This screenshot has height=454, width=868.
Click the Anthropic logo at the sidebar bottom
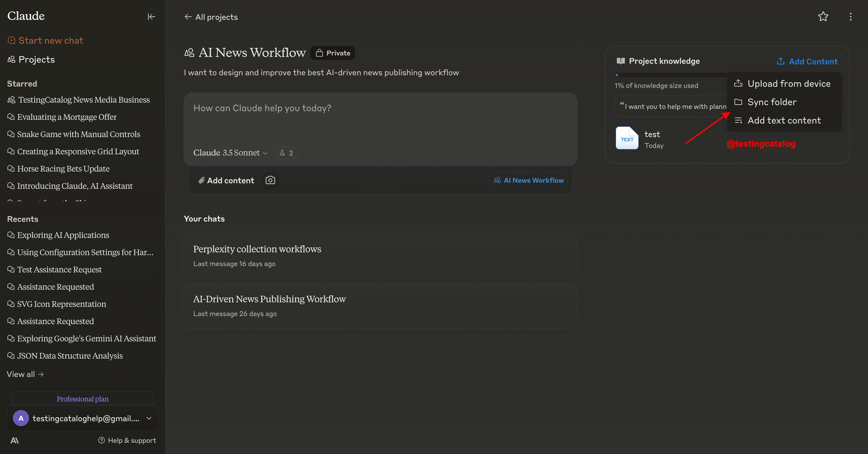point(15,440)
